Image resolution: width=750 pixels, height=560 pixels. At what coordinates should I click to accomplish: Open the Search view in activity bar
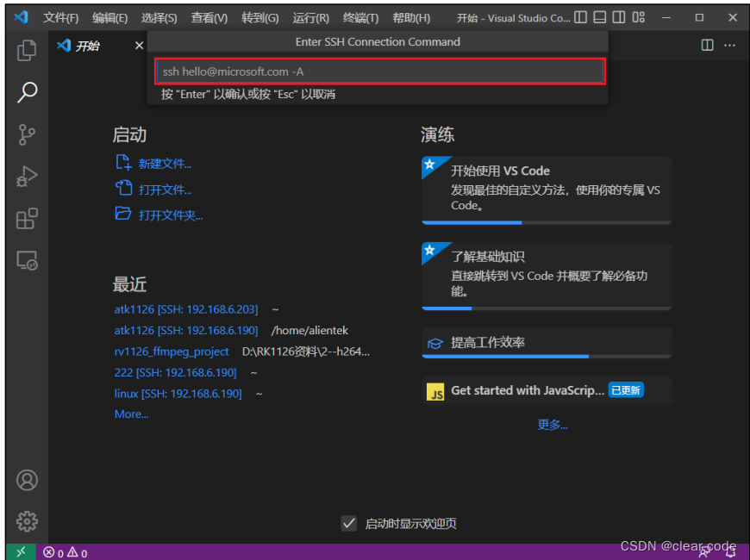[x=27, y=92]
